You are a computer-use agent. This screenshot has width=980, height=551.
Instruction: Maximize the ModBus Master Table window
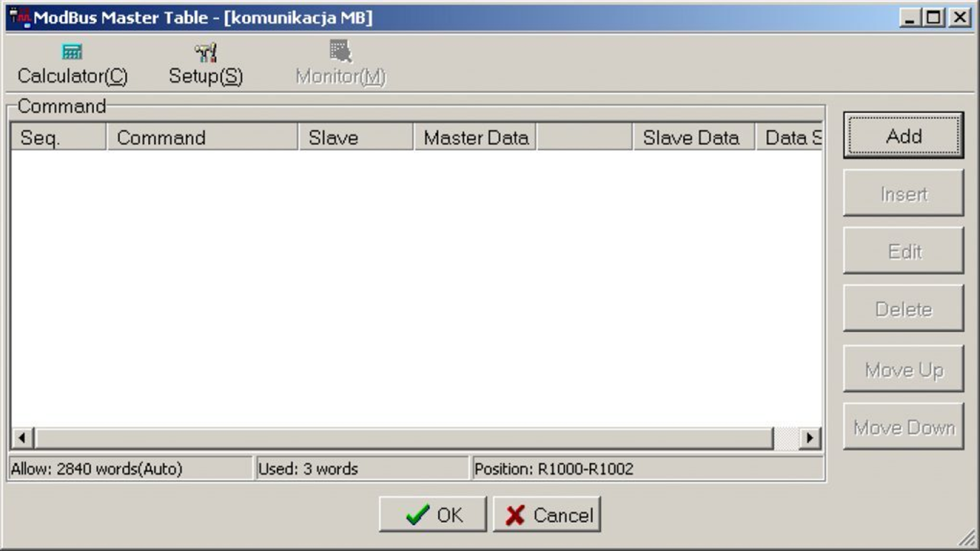[x=934, y=18]
